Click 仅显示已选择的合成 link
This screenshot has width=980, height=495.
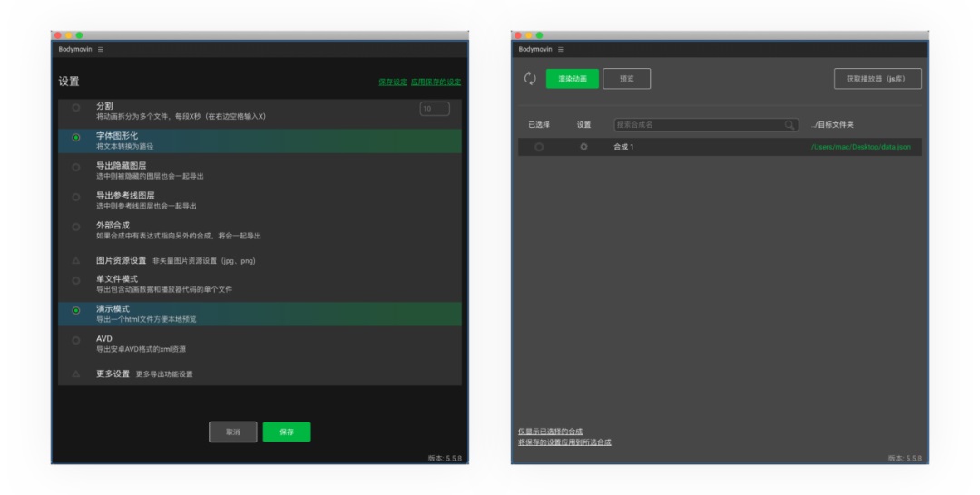coord(550,432)
